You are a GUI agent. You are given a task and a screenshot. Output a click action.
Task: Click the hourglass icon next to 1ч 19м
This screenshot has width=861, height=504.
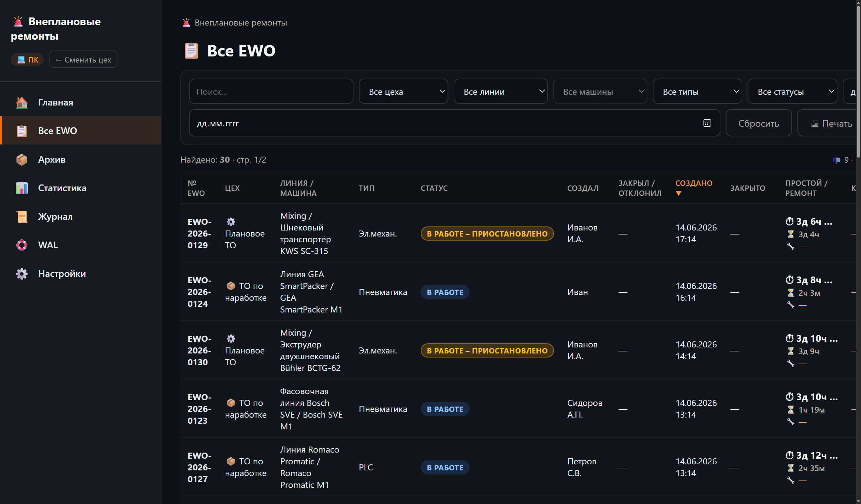tap(791, 410)
